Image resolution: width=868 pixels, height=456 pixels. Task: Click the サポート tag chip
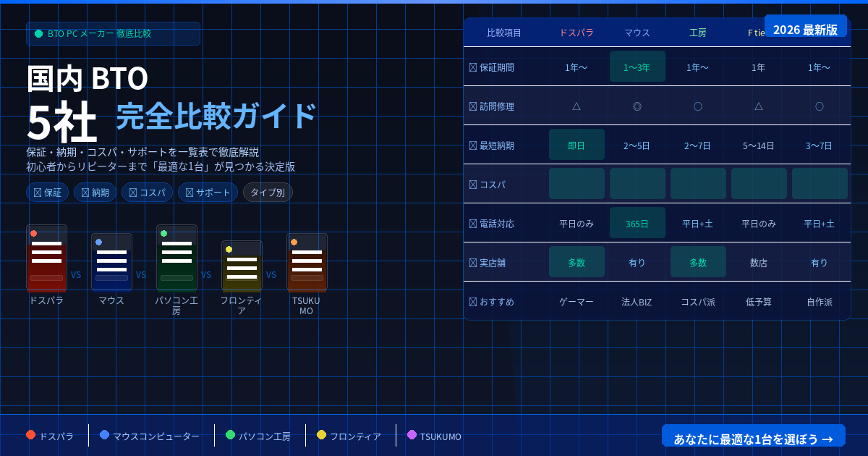click(208, 193)
